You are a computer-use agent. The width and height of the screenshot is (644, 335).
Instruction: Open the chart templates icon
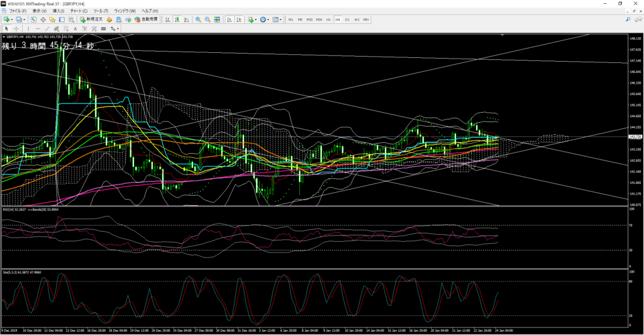pos(275,20)
